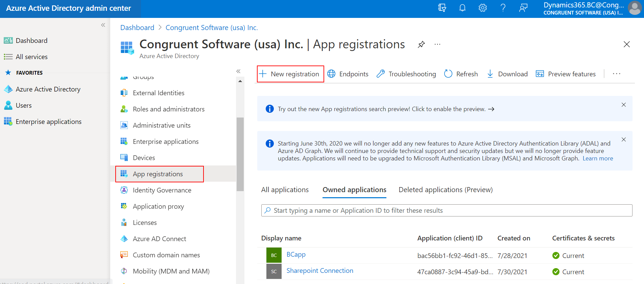Screen dimensions: 644x284
Task: Dismiss the search preview banner
Action: [x=624, y=105]
